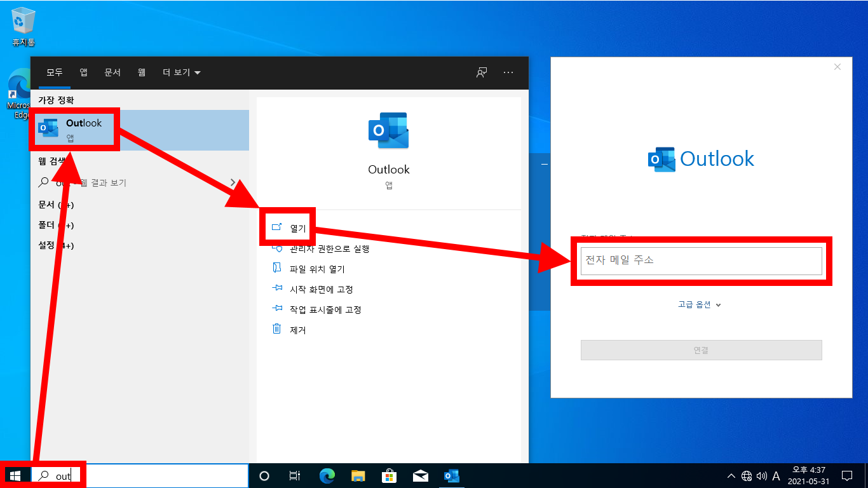Viewport: 868px width, 488px height.
Task: Select the Outlook app best match result
Action: 140,130
